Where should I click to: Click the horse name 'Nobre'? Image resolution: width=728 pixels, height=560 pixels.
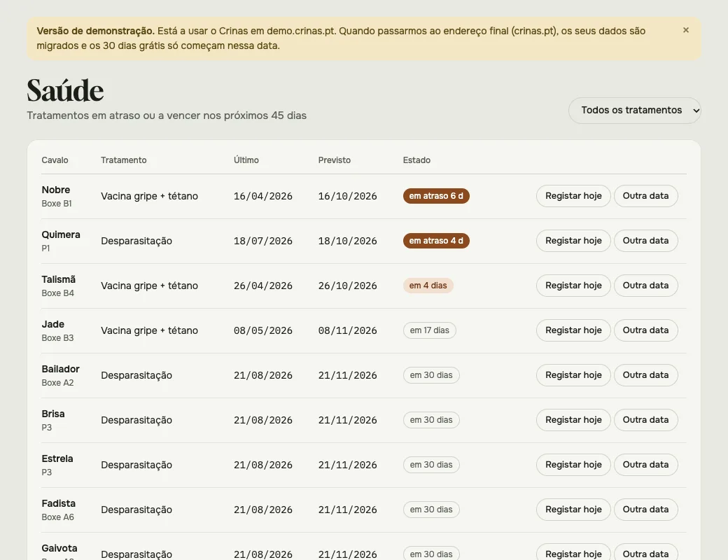[x=56, y=190]
